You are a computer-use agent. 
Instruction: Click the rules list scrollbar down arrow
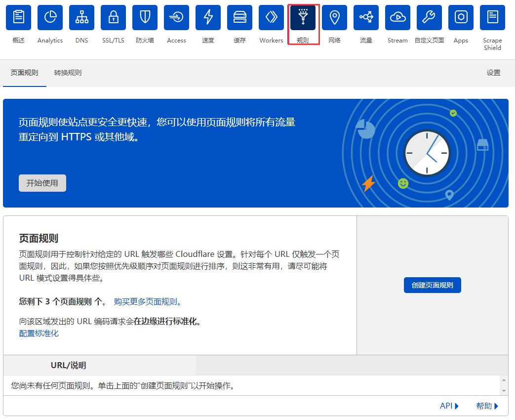pyautogui.click(x=504, y=391)
